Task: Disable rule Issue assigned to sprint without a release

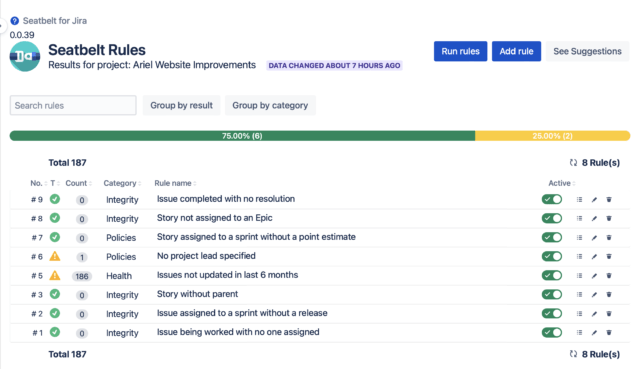Action: (x=552, y=313)
